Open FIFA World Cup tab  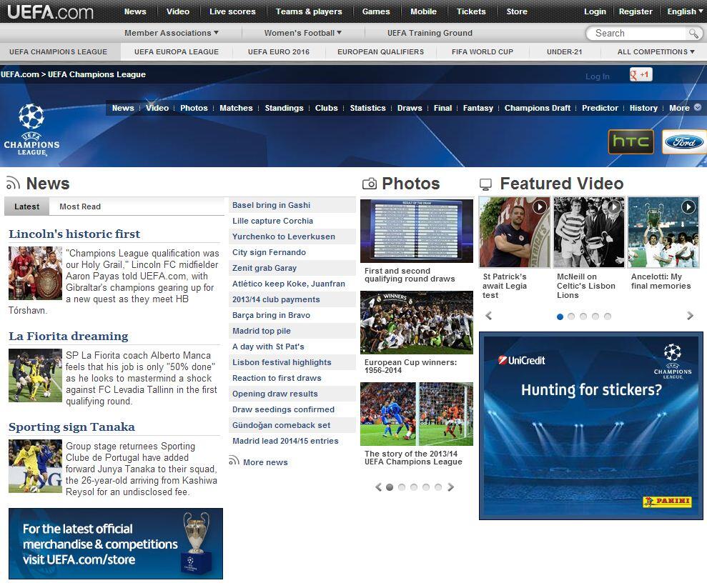click(x=483, y=52)
